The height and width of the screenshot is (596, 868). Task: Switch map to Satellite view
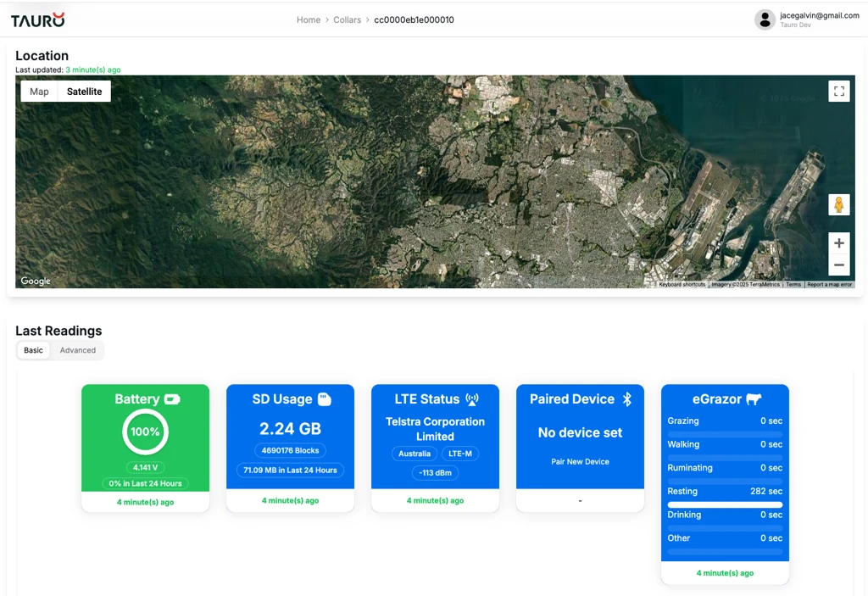click(84, 92)
